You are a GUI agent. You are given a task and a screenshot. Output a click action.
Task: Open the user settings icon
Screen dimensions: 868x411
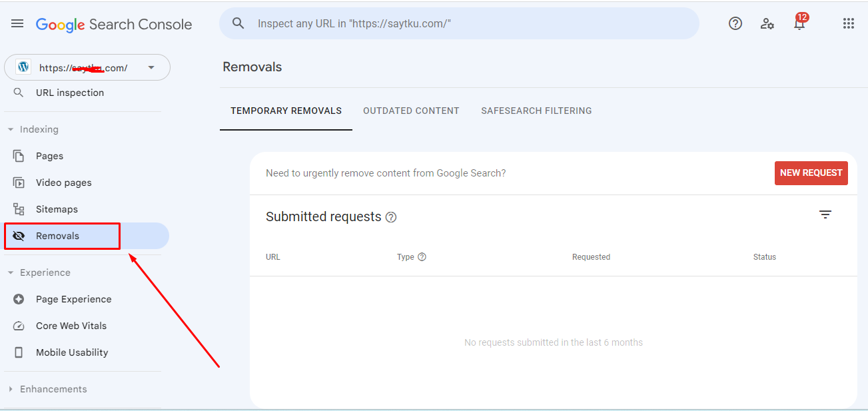[x=767, y=23]
